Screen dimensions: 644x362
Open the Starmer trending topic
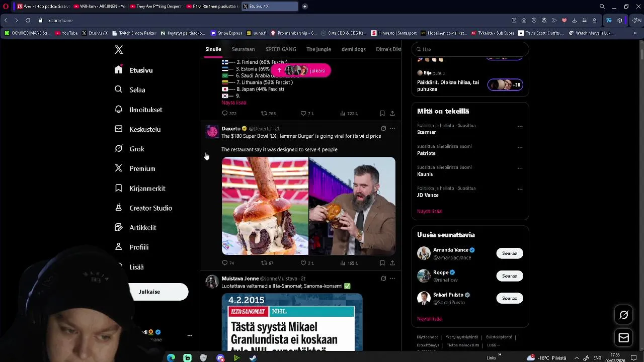pyautogui.click(x=427, y=133)
